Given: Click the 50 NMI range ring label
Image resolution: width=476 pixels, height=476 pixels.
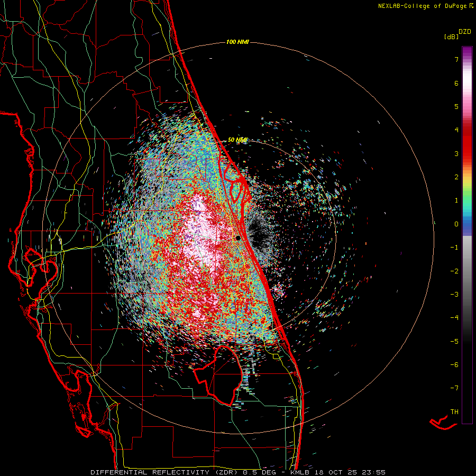Looking at the screenshot, I should tap(237, 140).
